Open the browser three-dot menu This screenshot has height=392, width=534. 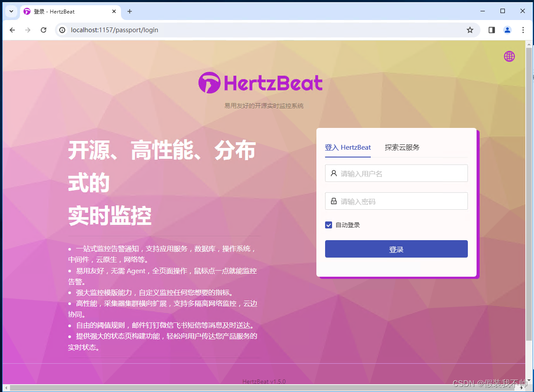[523, 30]
